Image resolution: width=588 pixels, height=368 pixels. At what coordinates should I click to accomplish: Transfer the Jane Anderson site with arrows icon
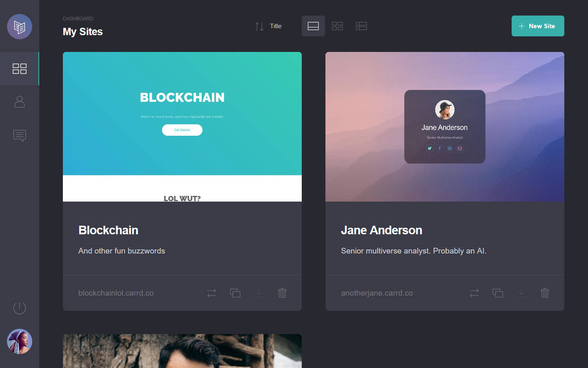tap(474, 293)
